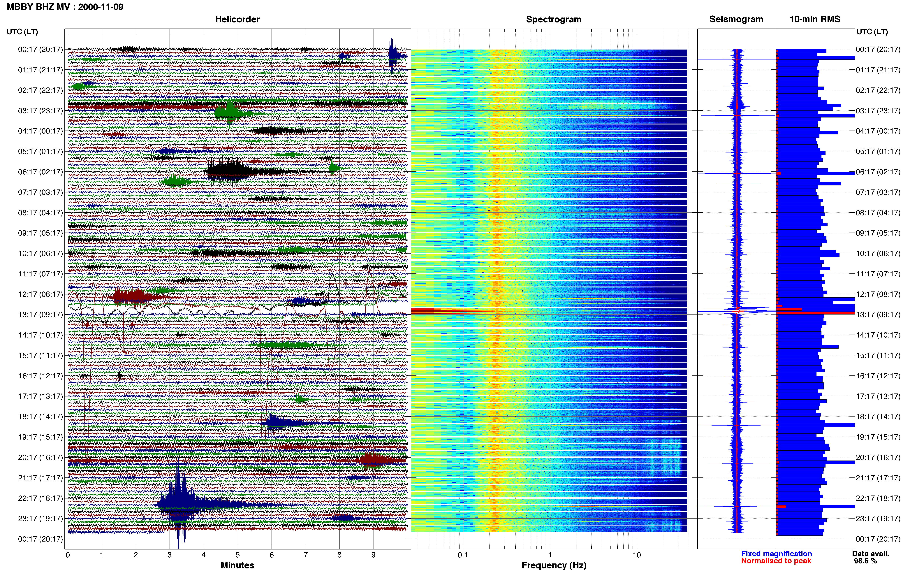The height and width of the screenshot is (578, 924).
Task: Click the seismogram spike near 13:17
Action: pyautogui.click(x=737, y=312)
